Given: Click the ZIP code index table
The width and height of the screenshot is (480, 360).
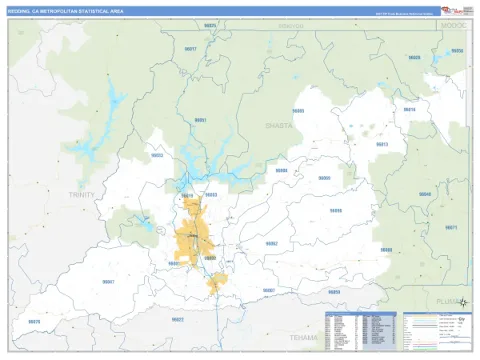Looking at the screenshot, I should pyautogui.click(x=361, y=331).
